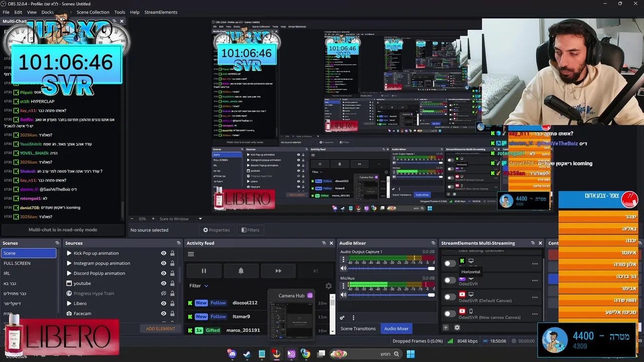Mute Audio Output Capture 1 speaker icon
644x362 pixels.
(x=344, y=268)
